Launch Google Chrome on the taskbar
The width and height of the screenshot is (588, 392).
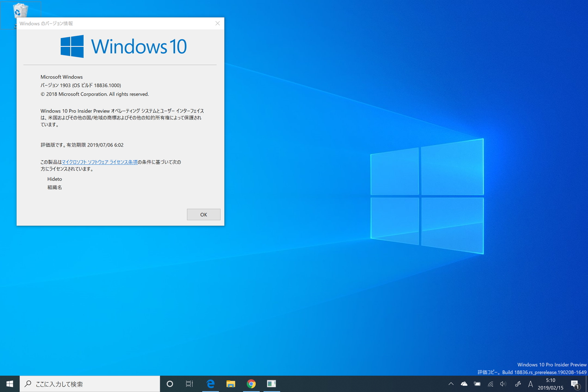point(251,384)
